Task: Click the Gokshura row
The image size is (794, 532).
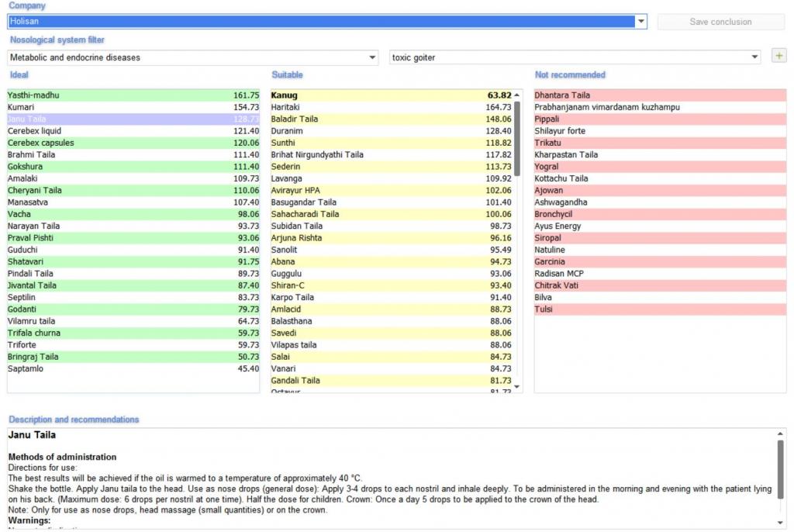Action: coord(133,167)
